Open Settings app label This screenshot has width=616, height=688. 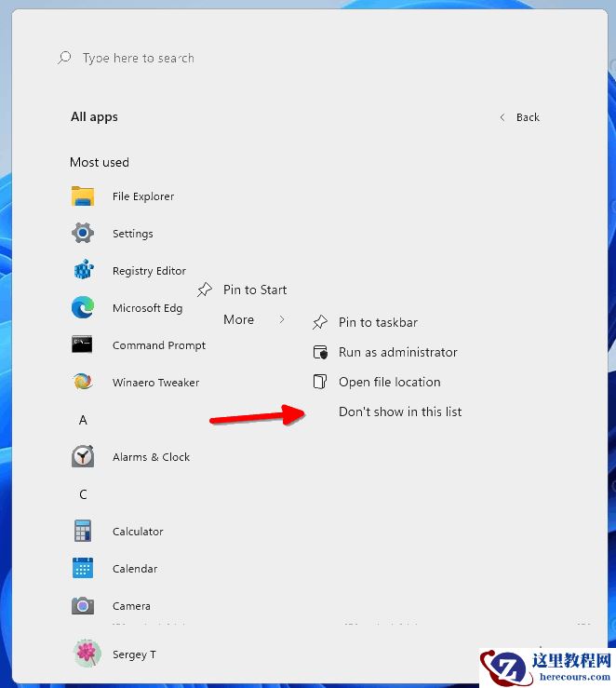(x=133, y=234)
